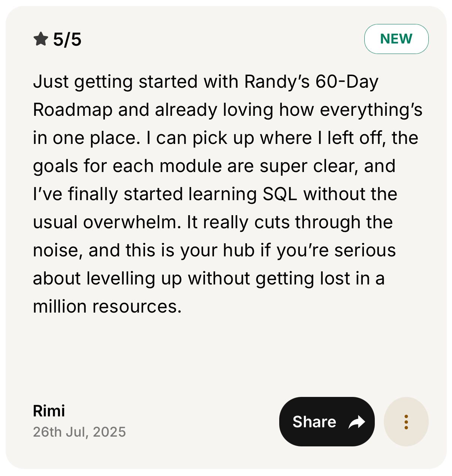The height and width of the screenshot is (476, 452).
Task: Click "levelling up" text in review
Action: coord(134,278)
